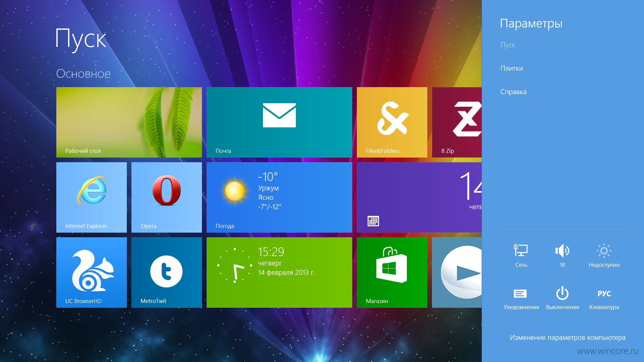This screenshot has height=362, width=644.
Task: Select Плитки in the Параметры panel
Action: click(512, 68)
